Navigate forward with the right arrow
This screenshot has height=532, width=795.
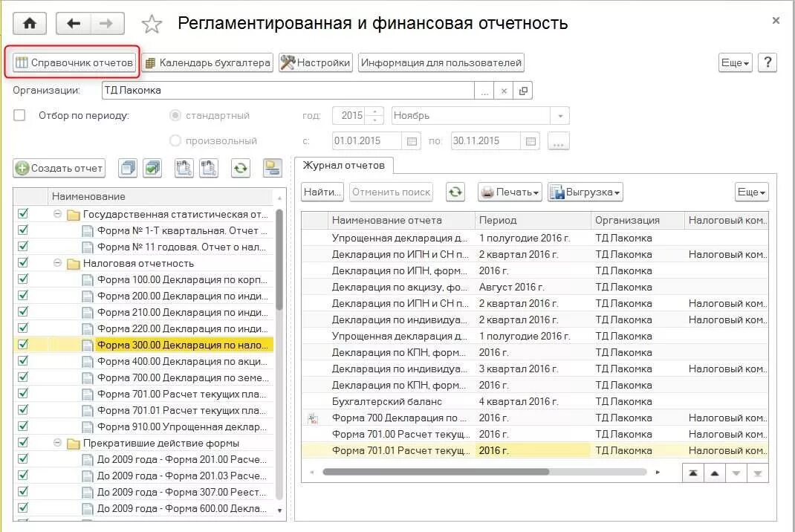click(107, 24)
